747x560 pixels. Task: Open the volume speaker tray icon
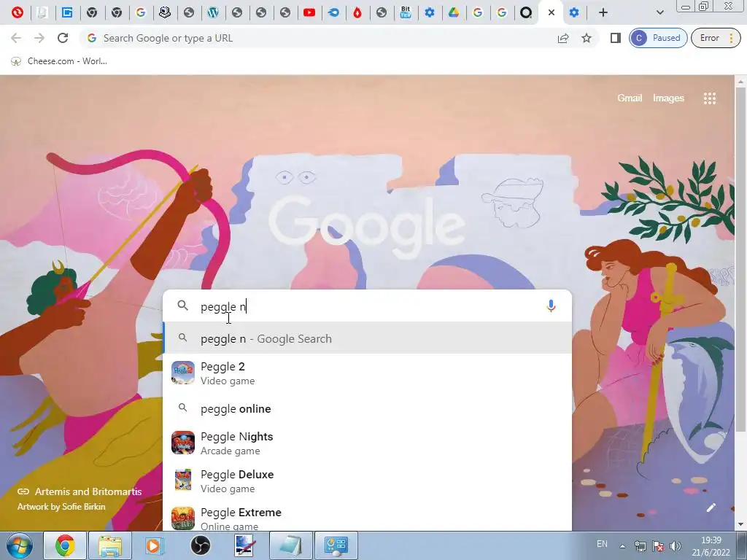tap(675, 546)
